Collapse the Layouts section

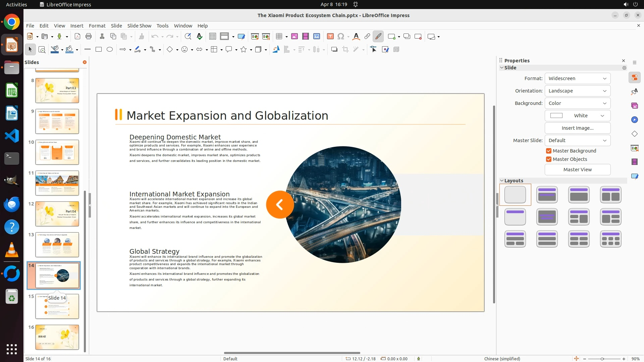click(x=502, y=181)
